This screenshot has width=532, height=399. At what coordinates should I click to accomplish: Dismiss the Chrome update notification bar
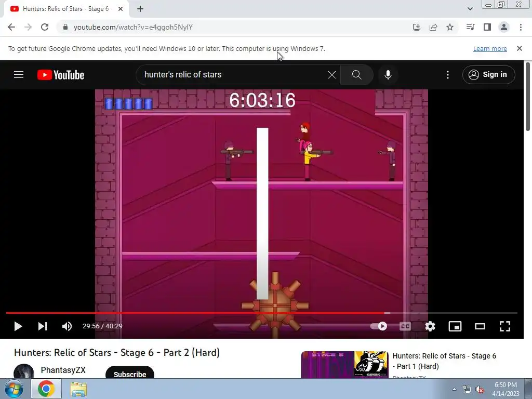click(x=520, y=48)
